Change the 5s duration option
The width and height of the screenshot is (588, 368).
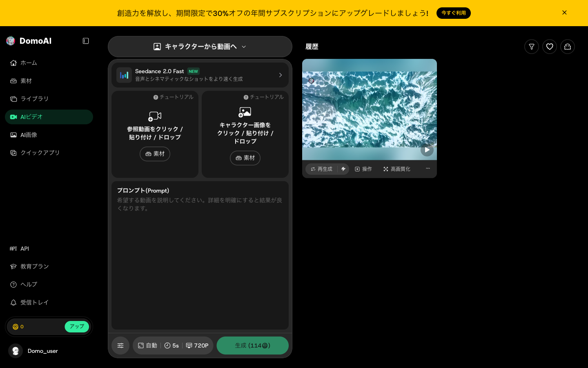tap(171, 346)
